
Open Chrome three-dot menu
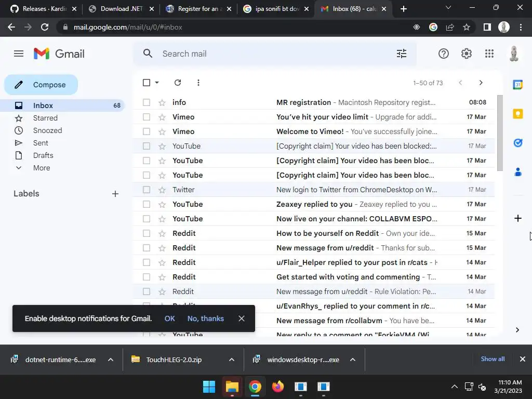521,27
